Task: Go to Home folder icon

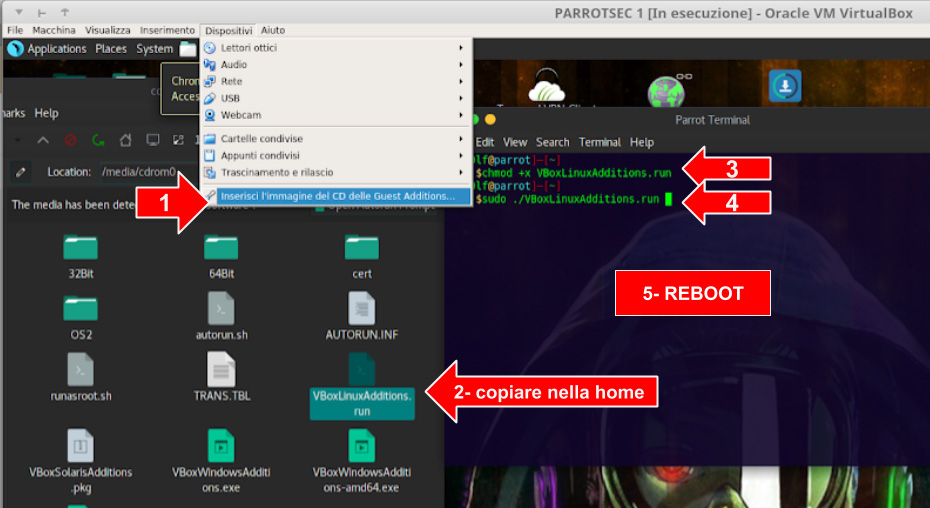Action: 125,140
